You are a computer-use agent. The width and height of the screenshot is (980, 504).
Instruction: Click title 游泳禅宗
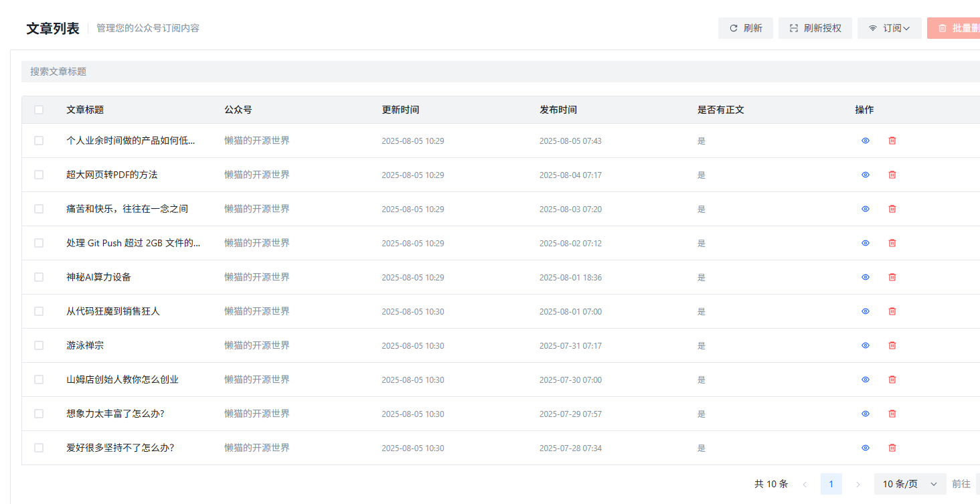tap(85, 345)
